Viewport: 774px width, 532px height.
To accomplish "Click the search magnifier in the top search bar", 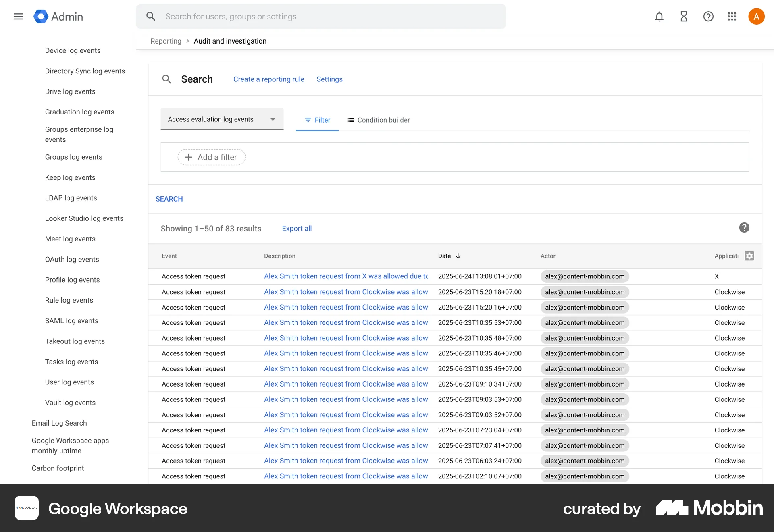I will (151, 16).
